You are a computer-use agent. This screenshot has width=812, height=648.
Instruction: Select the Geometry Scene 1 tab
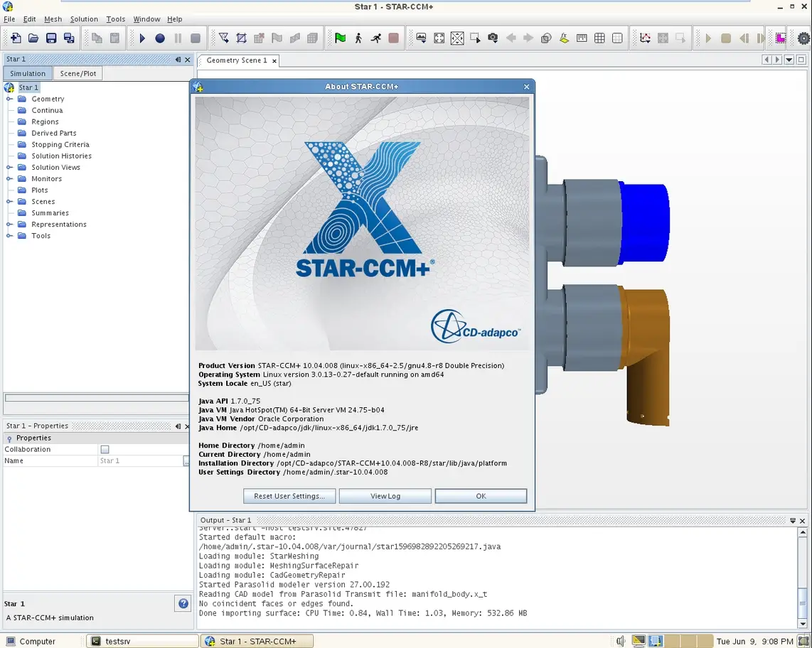pos(237,60)
